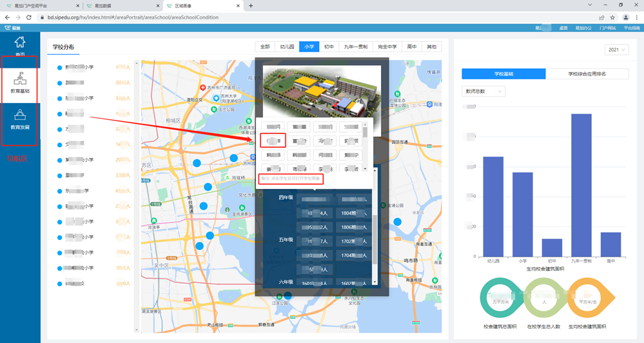
Task: Click the 苏州大学 marker on the map
Action: 217,98
